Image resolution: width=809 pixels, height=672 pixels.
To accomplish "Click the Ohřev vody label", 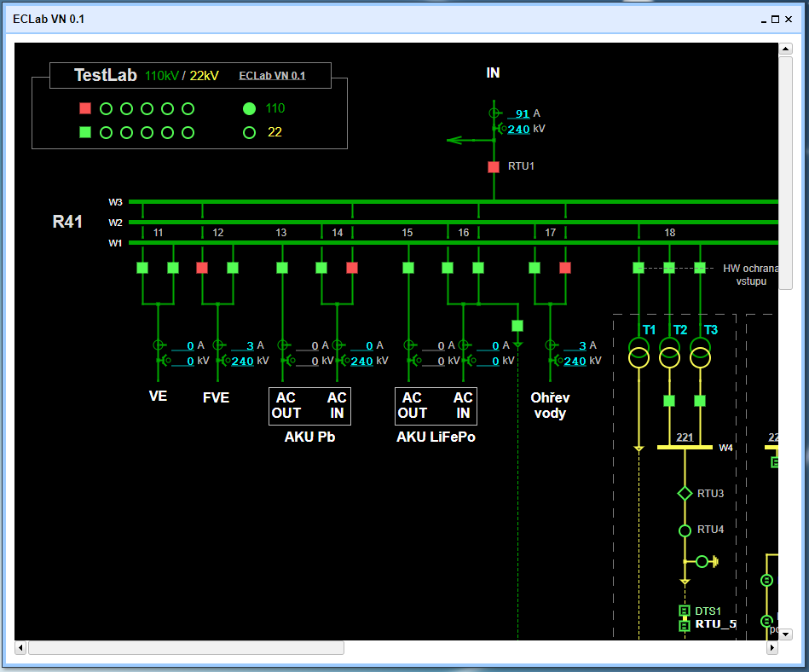I will pos(550,405).
